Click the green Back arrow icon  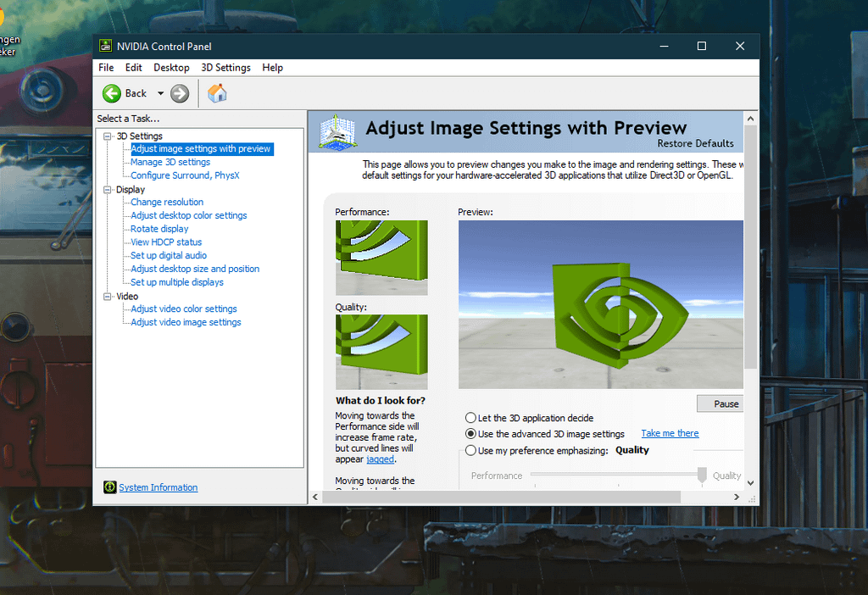click(x=112, y=93)
